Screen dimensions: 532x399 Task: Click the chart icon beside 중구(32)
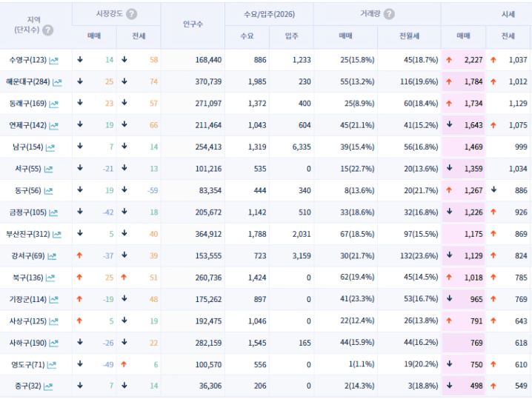tap(48, 386)
